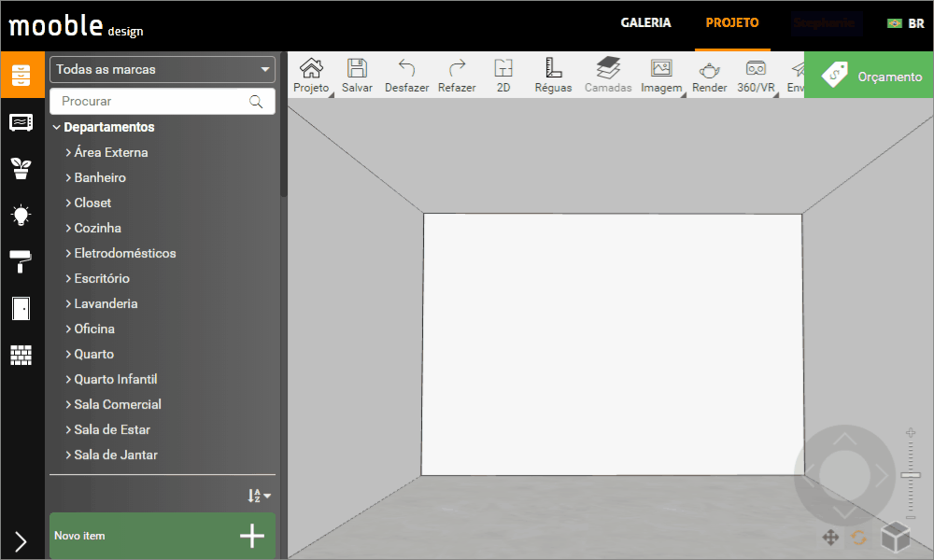This screenshot has width=934, height=560.
Task: Expand the left sidebar with bottom arrow
Action: pos(21,541)
